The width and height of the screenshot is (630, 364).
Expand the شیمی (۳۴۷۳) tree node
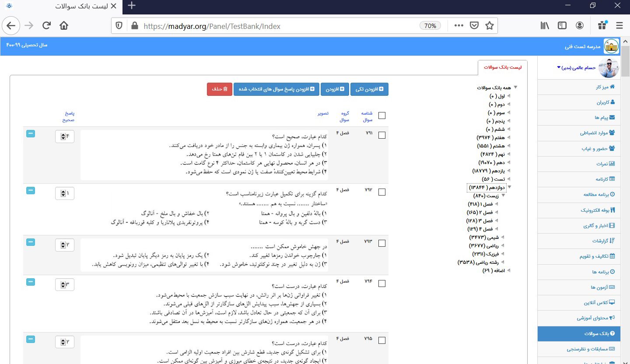point(503,238)
